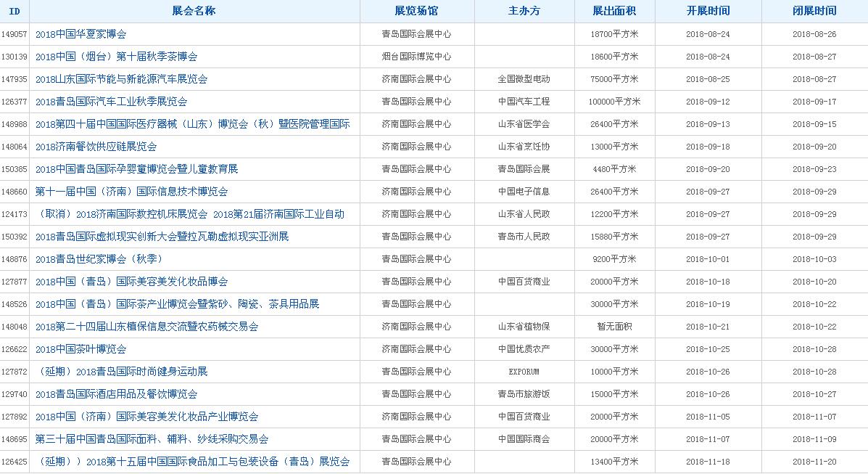Open the 2018中国华夏家博会 exhibition link
Screen dimensions: 868x474
80,34
